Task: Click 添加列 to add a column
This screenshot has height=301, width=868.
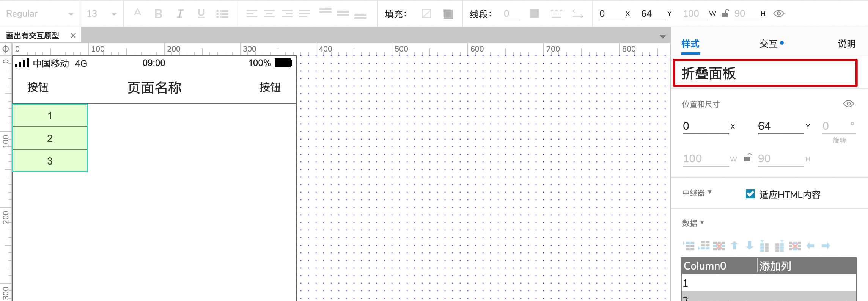Action: (775, 266)
